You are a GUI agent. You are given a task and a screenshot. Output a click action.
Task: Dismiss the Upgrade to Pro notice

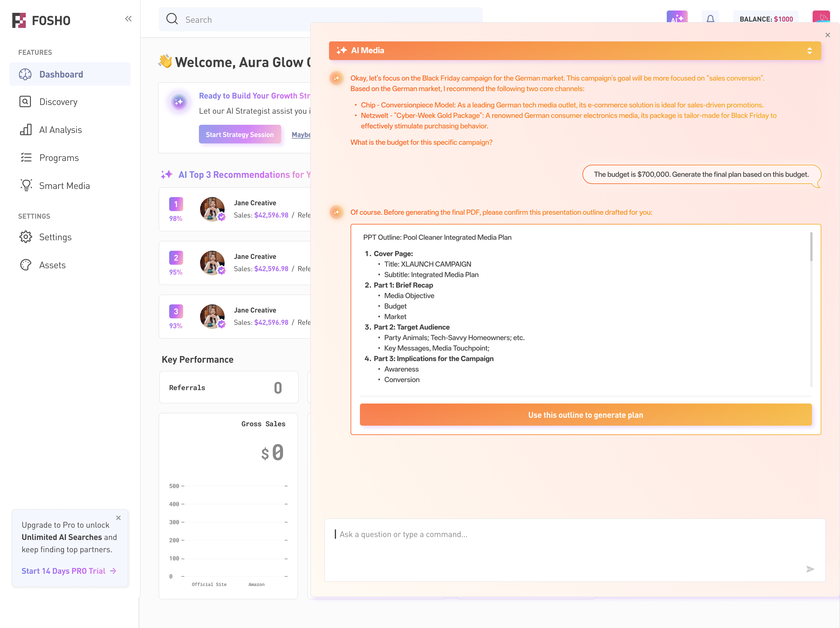(x=118, y=518)
